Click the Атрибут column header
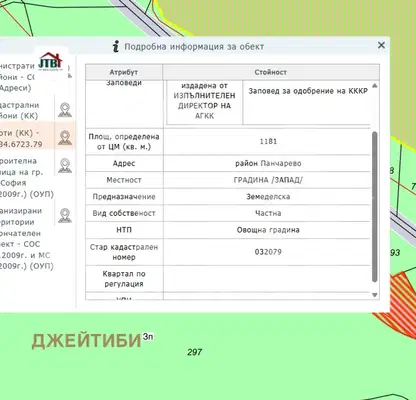Viewport: 416px width, 400px height. pos(124,72)
